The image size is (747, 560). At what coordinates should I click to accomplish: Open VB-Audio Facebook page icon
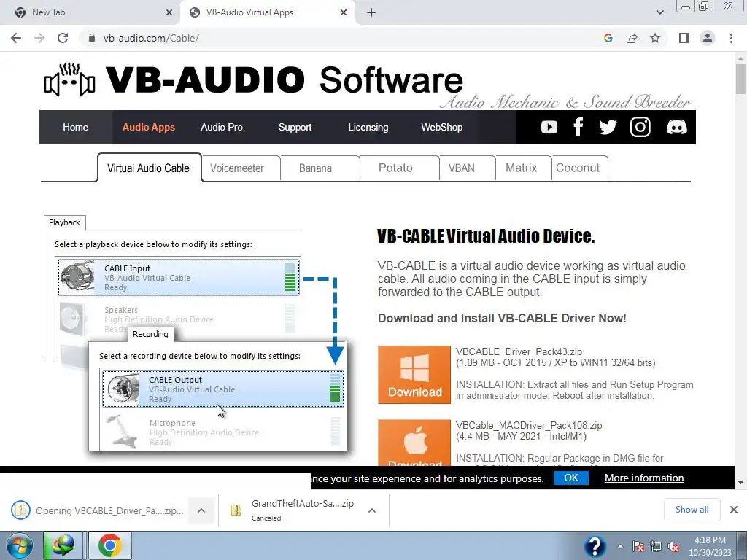578,127
